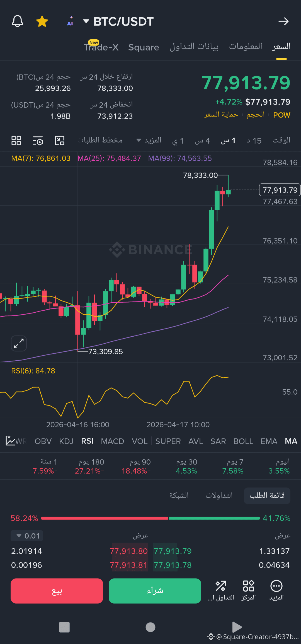Open مخطط الطلبات depth chart
Screen dimensions: 301x644
tap(100, 140)
